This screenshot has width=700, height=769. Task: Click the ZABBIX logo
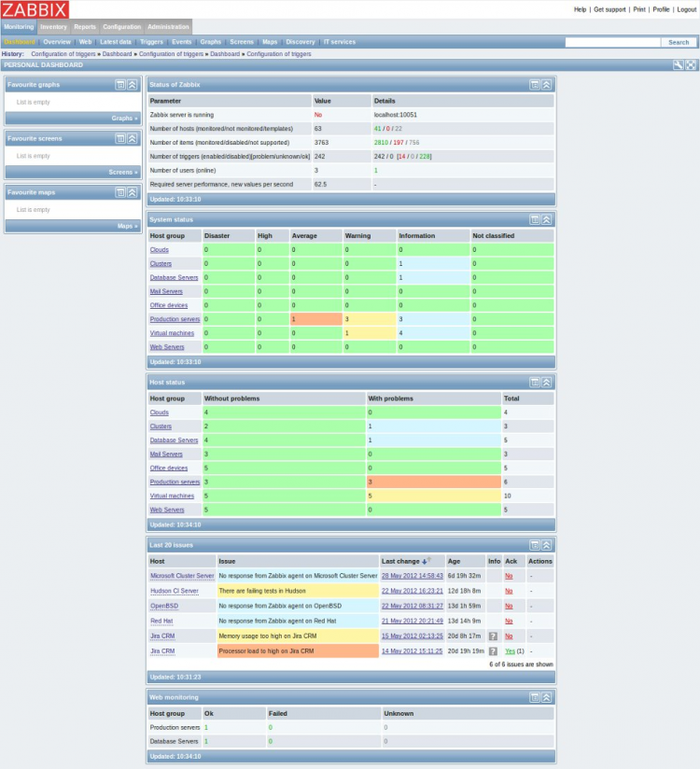click(x=35, y=9)
